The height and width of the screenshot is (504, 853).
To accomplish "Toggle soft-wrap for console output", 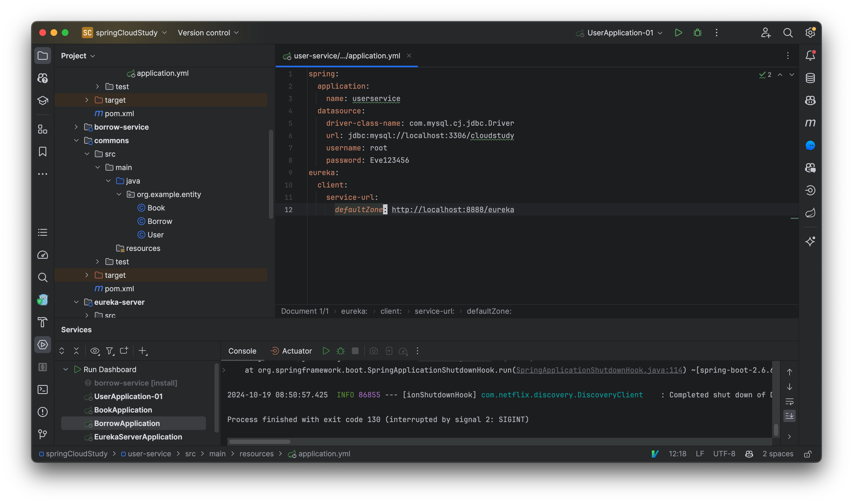I will coord(790,402).
